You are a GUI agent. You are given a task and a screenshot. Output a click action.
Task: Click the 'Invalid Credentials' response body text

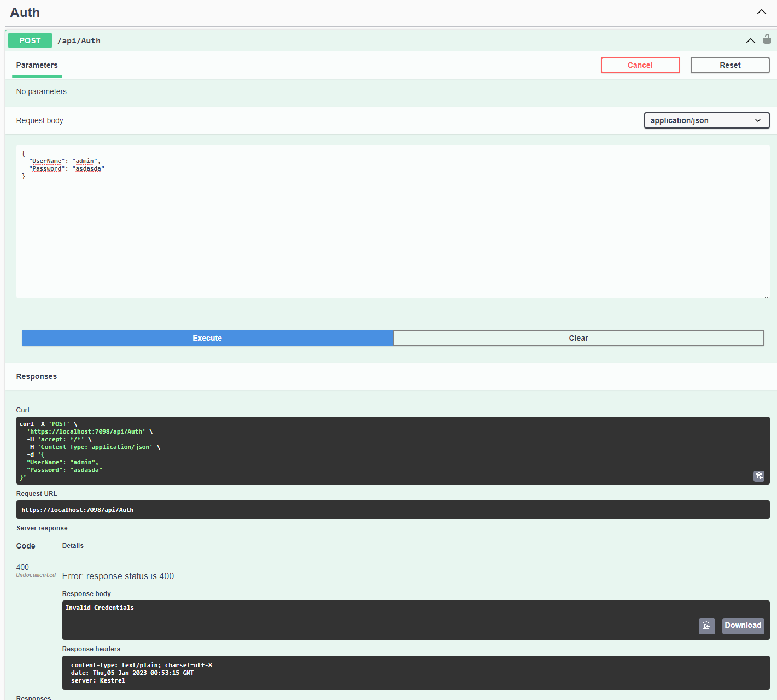[100, 608]
